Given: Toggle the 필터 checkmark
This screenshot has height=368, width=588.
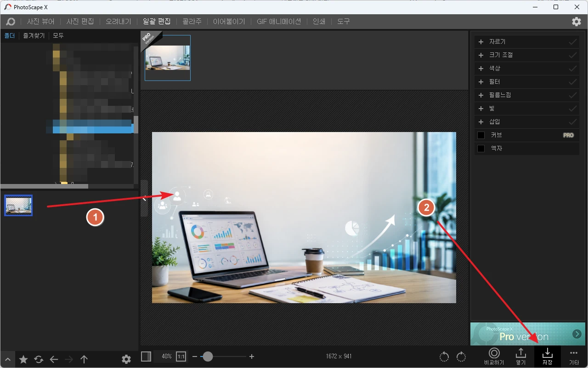Looking at the screenshot, I should 573,82.
